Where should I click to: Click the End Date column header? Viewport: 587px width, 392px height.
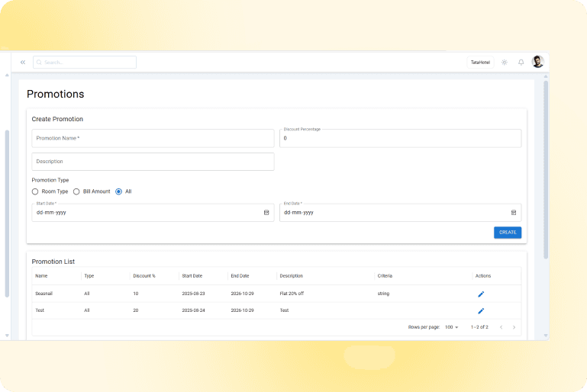240,276
